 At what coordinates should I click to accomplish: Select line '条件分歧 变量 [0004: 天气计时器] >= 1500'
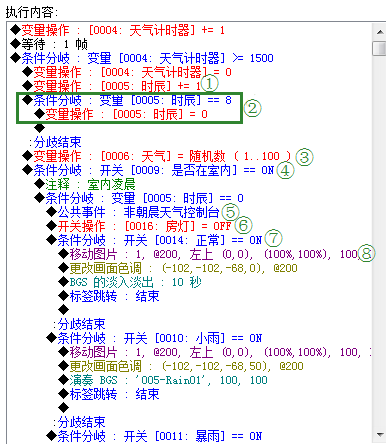[x=142, y=58]
